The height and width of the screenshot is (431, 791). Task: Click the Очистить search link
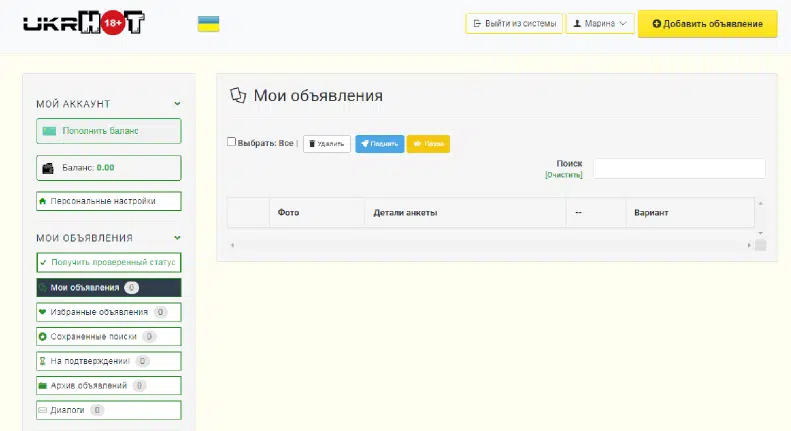point(563,175)
